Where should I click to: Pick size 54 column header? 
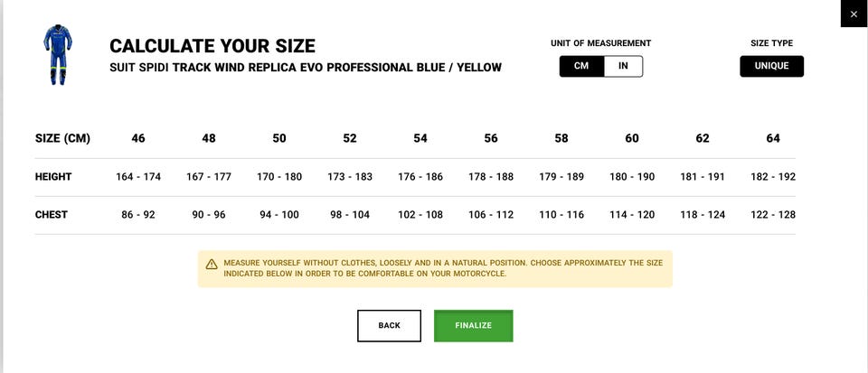tap(420, 138)
